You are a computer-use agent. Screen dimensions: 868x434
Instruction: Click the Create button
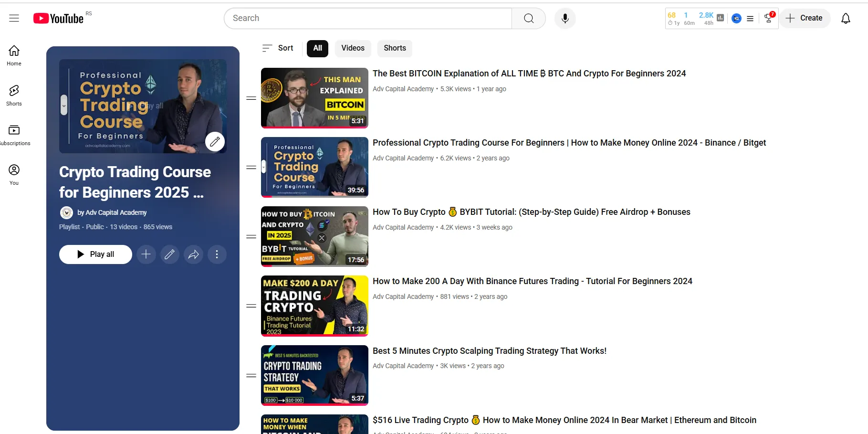pos(805,18)
